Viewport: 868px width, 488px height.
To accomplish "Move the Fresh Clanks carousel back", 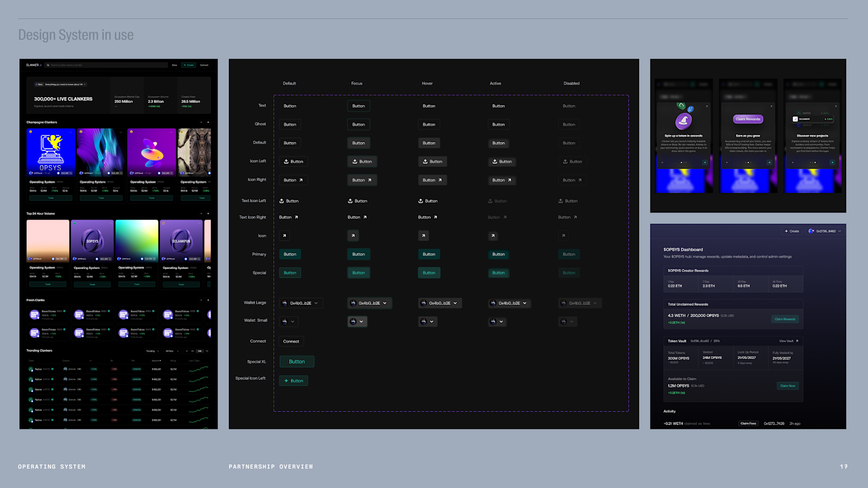I will 201,300.
